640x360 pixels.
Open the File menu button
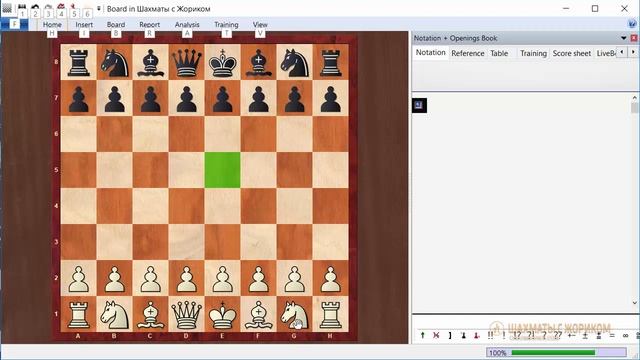(x=14, y=24)
